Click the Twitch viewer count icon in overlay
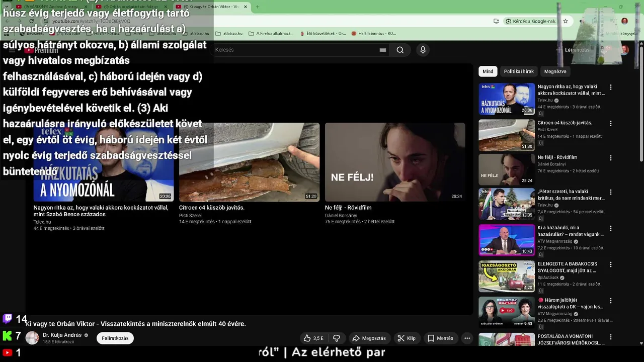Viewport: 644px width, 362px height. pos(8,319)
